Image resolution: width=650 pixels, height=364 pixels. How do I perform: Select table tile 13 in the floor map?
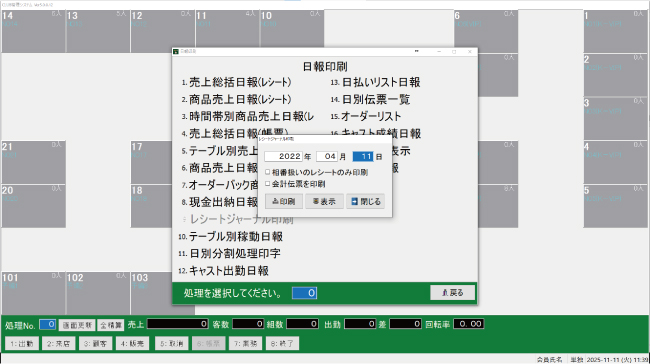point(98,32)
